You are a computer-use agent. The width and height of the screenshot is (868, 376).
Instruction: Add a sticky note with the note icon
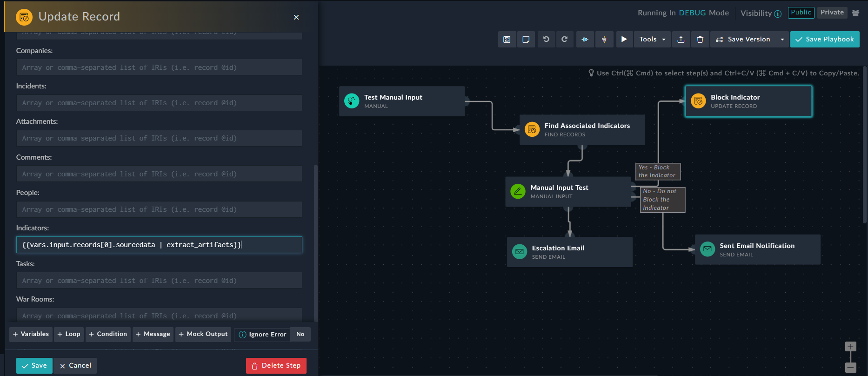(526, 40)
